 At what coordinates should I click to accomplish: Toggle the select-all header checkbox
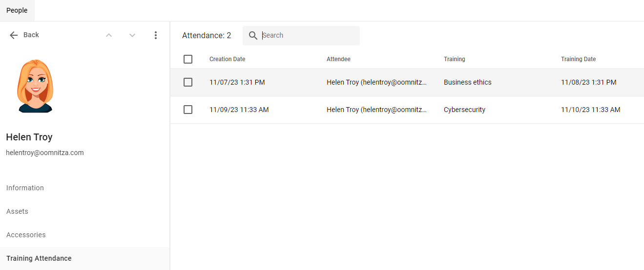click(x=188, y=59)
